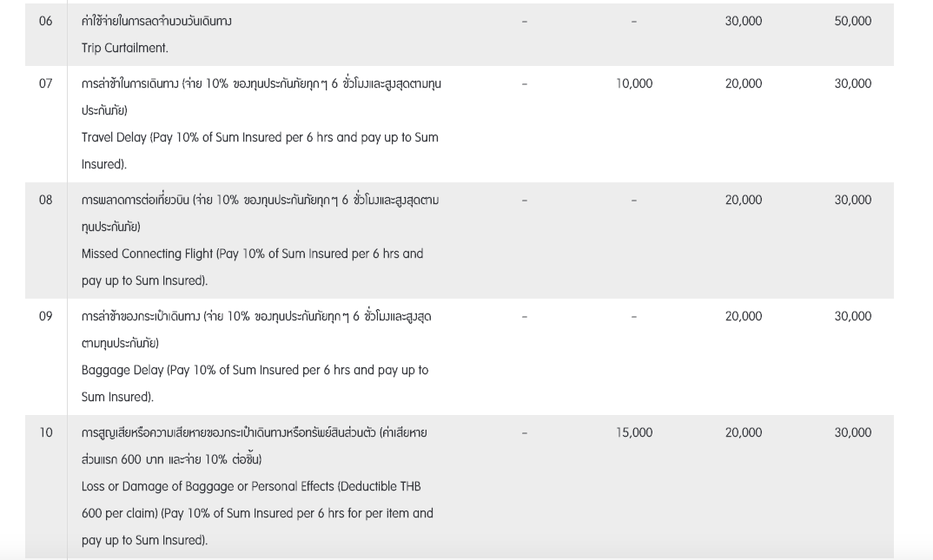Click row number 09

(x=45, y=316)
